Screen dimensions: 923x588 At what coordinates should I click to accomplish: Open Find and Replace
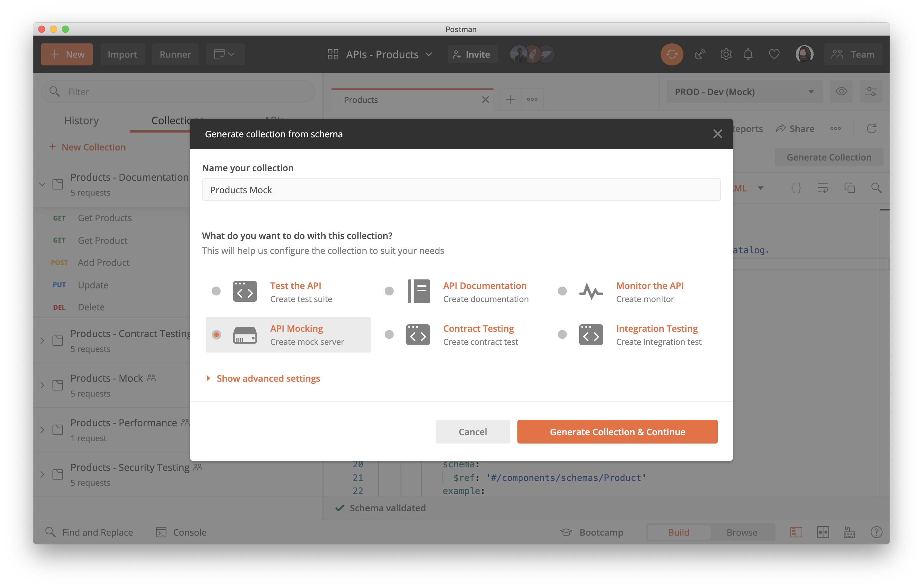click(89, 532)
